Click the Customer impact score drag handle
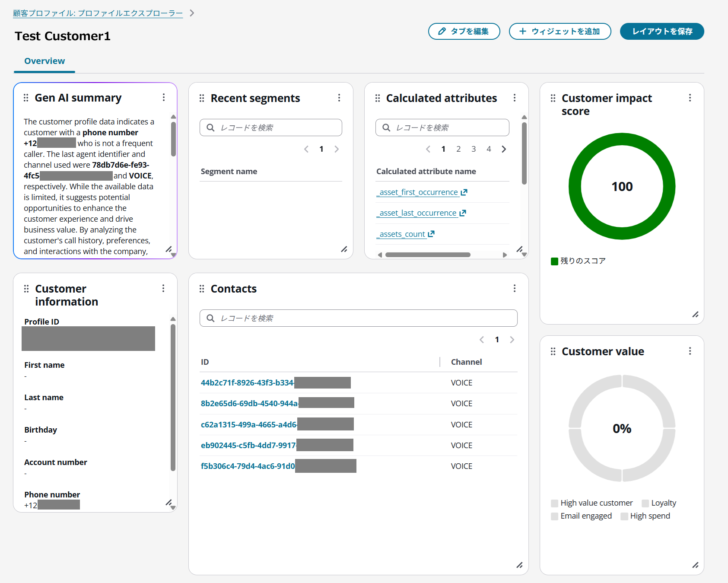Screen dimensions: 728x583 point(553,99)
